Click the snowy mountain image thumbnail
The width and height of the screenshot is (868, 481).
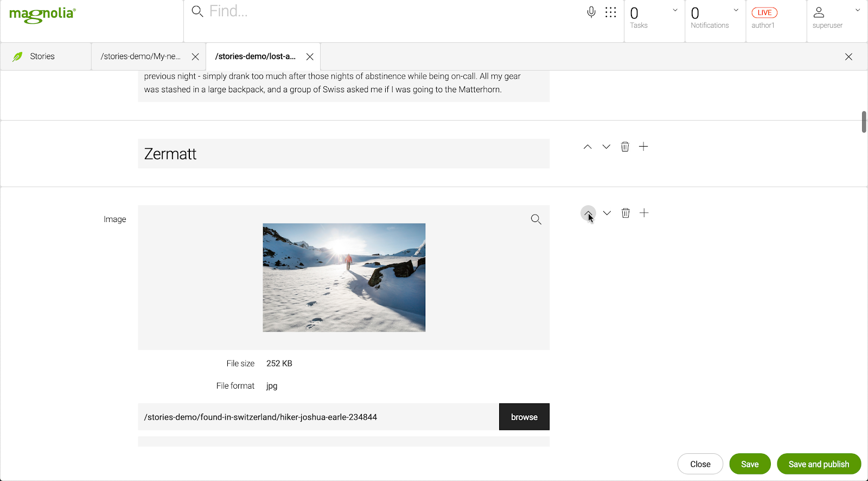[x=344, y=277]
